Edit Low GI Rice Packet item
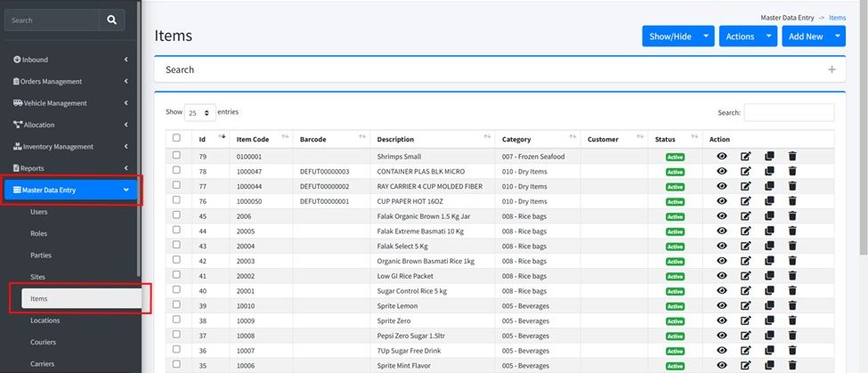Image resolution: width=868 pixels, height=373 pixels. (x=746, y=276)
